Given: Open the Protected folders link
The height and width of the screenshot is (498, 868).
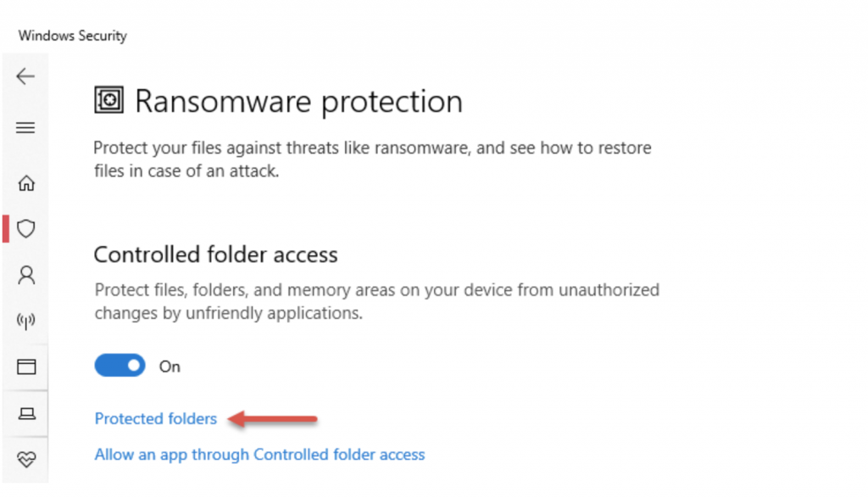Looking at the screenshot, I should click(156, 418).
